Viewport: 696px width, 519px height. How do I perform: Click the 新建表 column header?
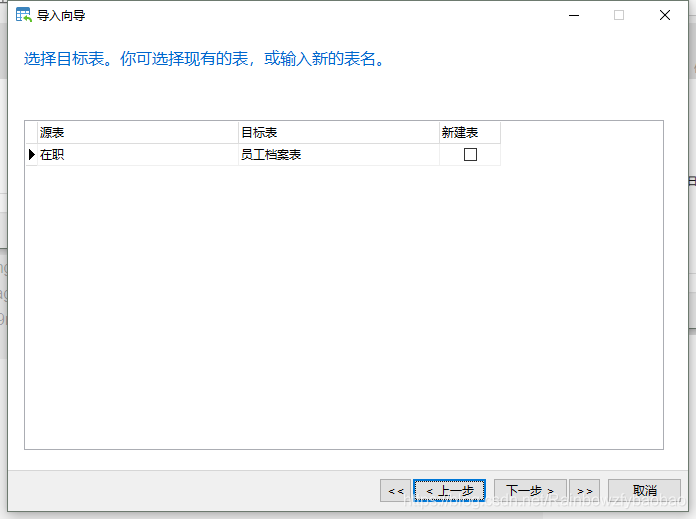[x=470, y=132]
